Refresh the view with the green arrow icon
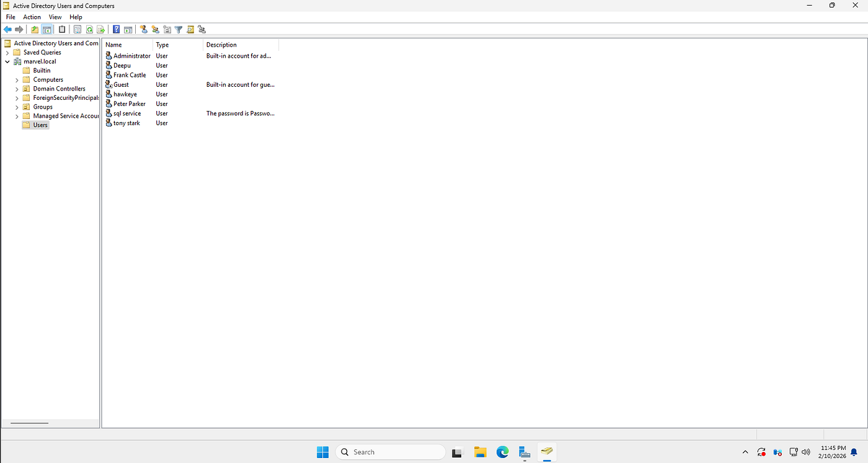 click(x=89, y=29)
